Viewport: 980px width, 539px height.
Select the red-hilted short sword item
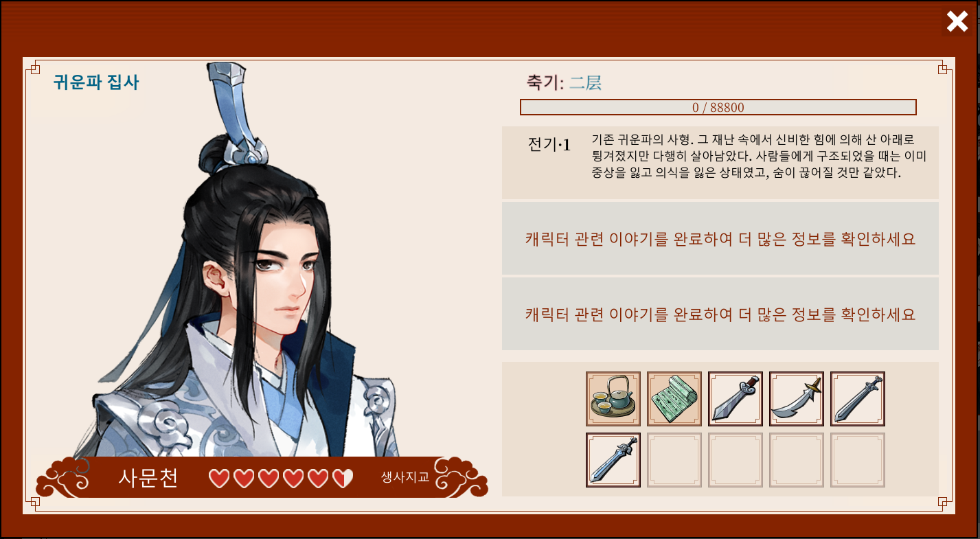click(736, 399)
